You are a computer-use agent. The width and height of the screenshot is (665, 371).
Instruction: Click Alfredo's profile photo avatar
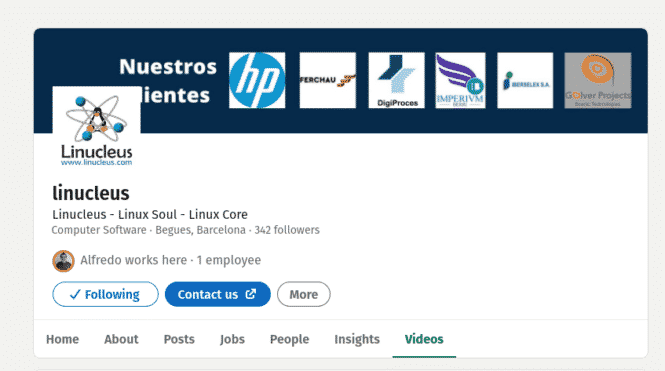tap(64, 261)
